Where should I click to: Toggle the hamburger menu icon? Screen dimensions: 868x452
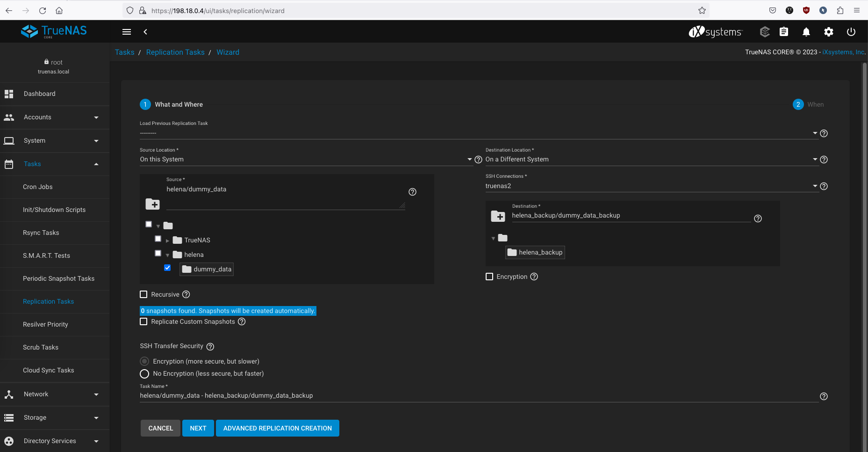pos(127,32)
